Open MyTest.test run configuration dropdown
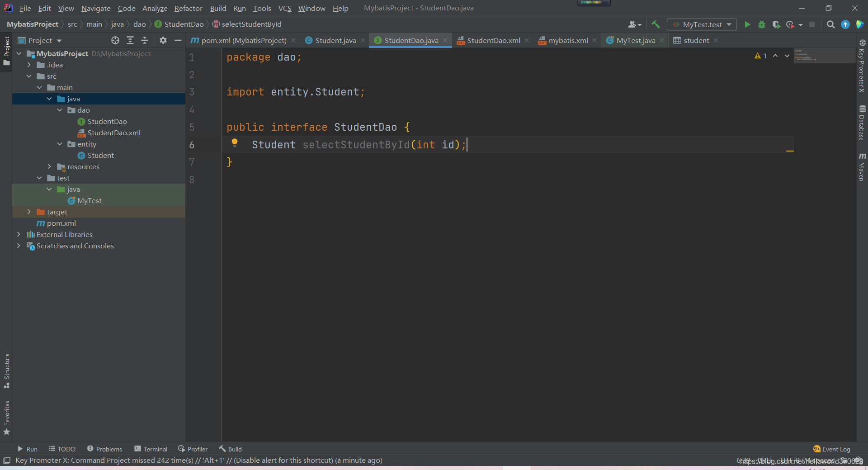This screenshot has width=868, height=470. pos(702,24)
